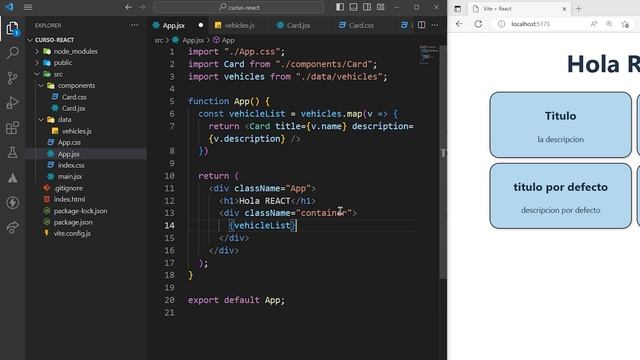Add page to favorites star icon
The height and width of the screenshot is (360, 640).
coord(625,24)
